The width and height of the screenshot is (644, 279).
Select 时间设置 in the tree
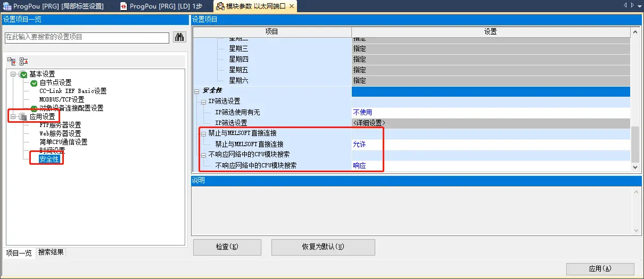coord(52,150)
